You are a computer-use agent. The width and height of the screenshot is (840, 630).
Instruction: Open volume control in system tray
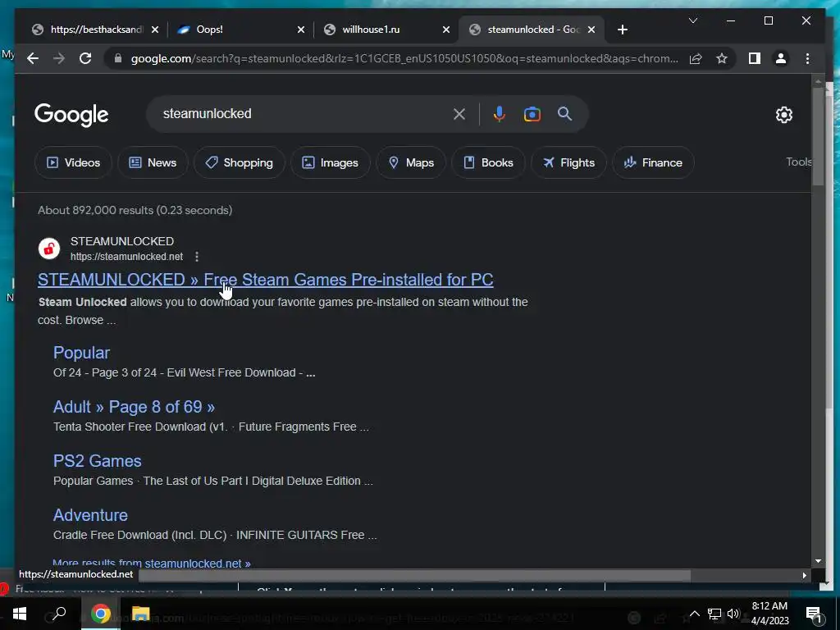(733, 614)
